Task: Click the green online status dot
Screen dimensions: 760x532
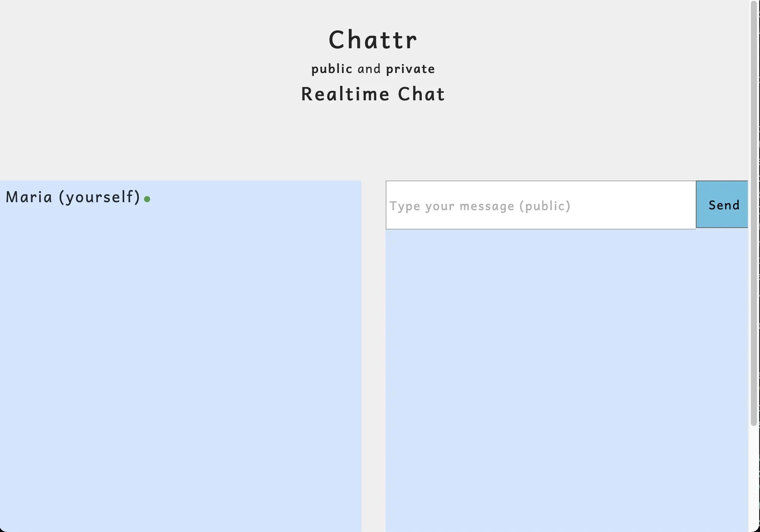Action: [x=147, y=199]
